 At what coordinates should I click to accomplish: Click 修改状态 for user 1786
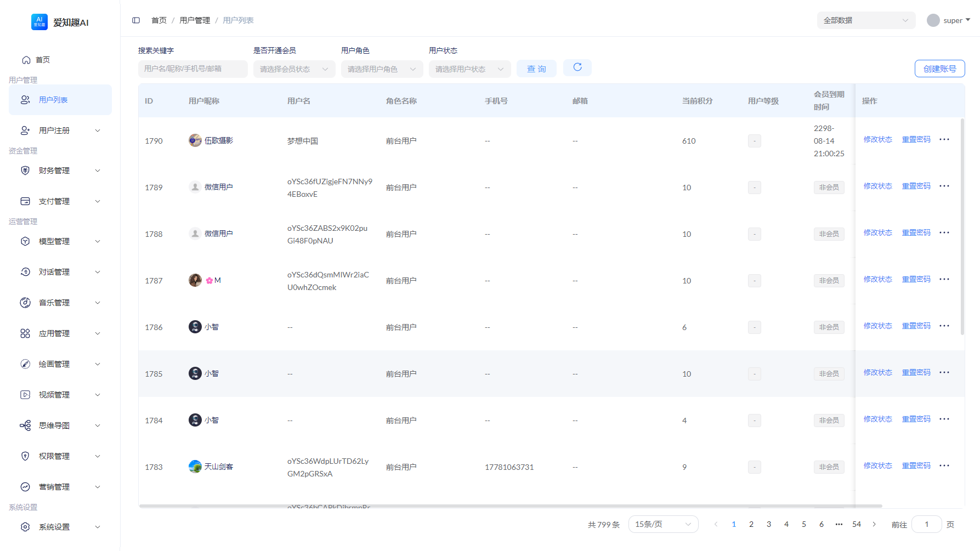point(878,326)
